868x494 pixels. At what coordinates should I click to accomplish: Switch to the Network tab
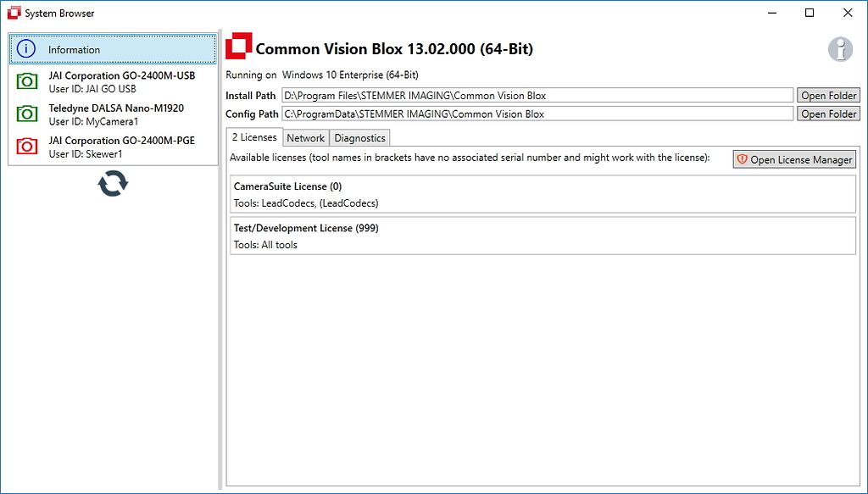[305, 137]
